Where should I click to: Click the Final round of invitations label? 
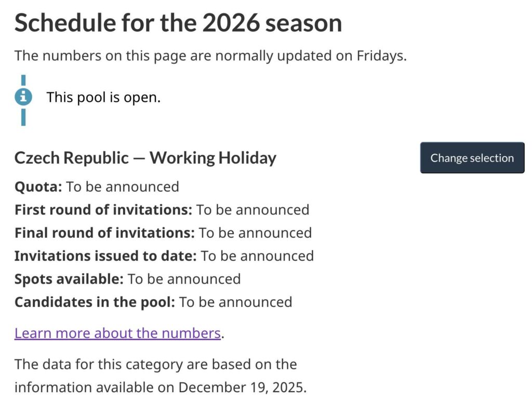tap(104, 233)
